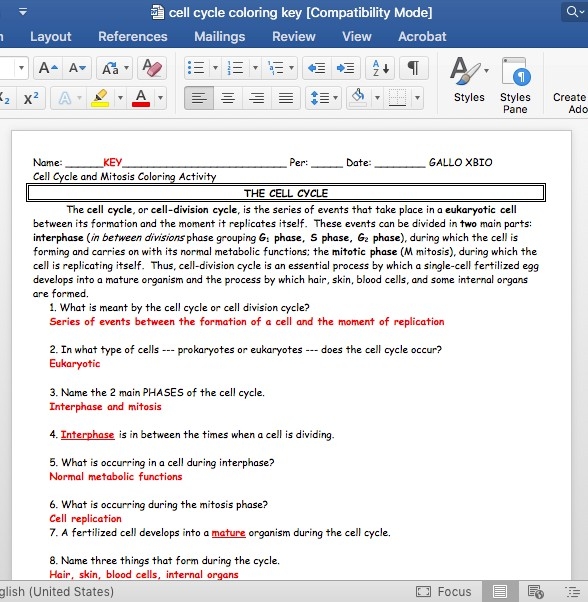Apply red font color
The width and height of the screenshot is (588, 602).
[141, 98]
